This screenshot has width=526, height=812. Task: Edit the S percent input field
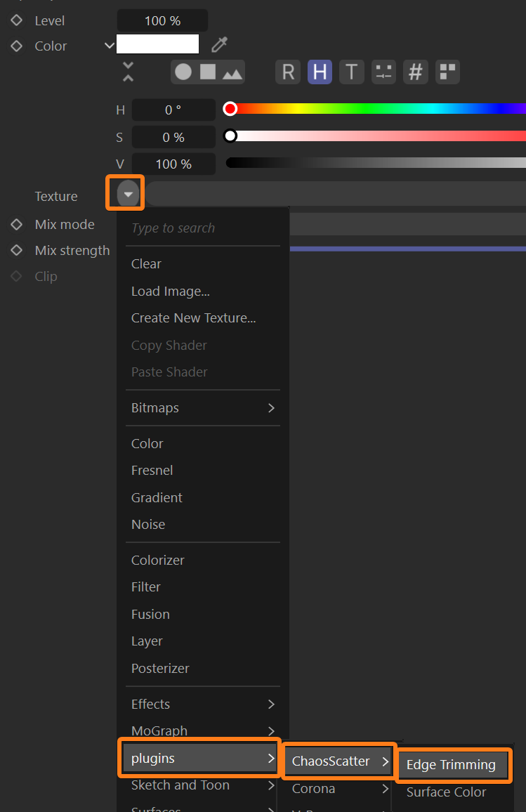click(173, 137)
